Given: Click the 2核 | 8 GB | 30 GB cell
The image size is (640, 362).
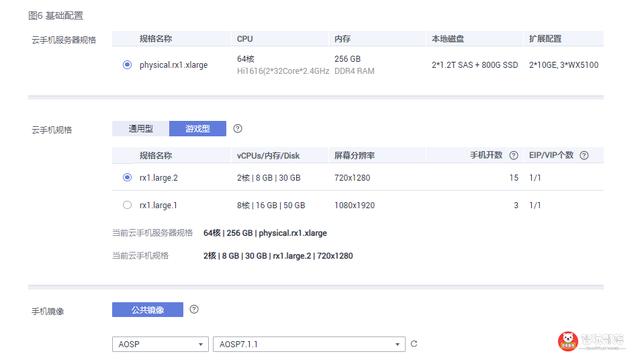Looking at the screenshot, I should pos(269,178).
